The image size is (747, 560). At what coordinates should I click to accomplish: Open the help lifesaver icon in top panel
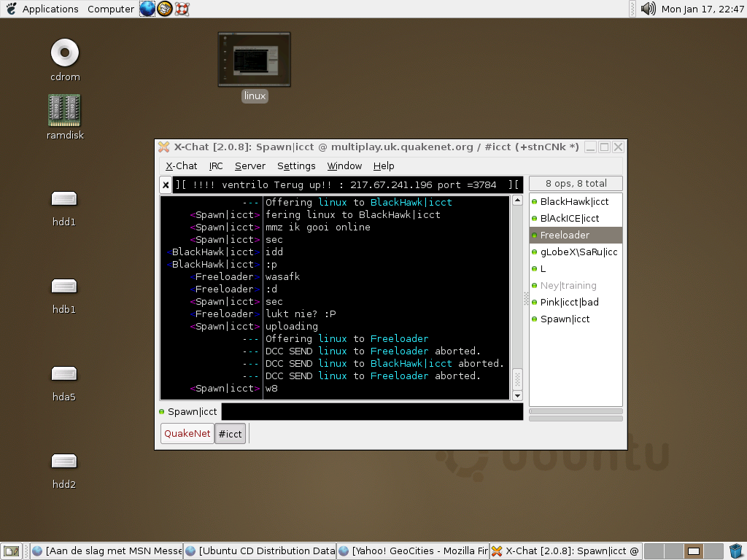pos(182,9)
